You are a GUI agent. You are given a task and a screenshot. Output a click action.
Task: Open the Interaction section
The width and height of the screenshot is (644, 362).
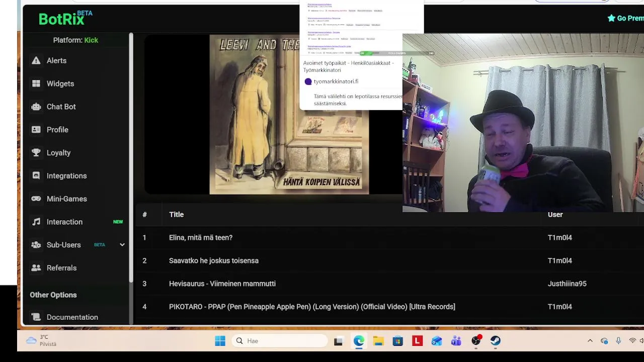(x=64, y=222)
